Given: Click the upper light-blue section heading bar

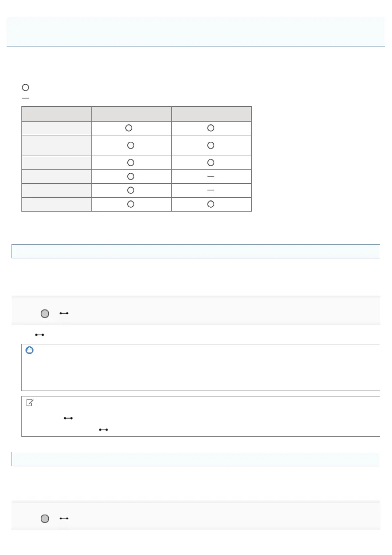Looking at the screenshot, I should pyautogui.click(x=196, y=251).
